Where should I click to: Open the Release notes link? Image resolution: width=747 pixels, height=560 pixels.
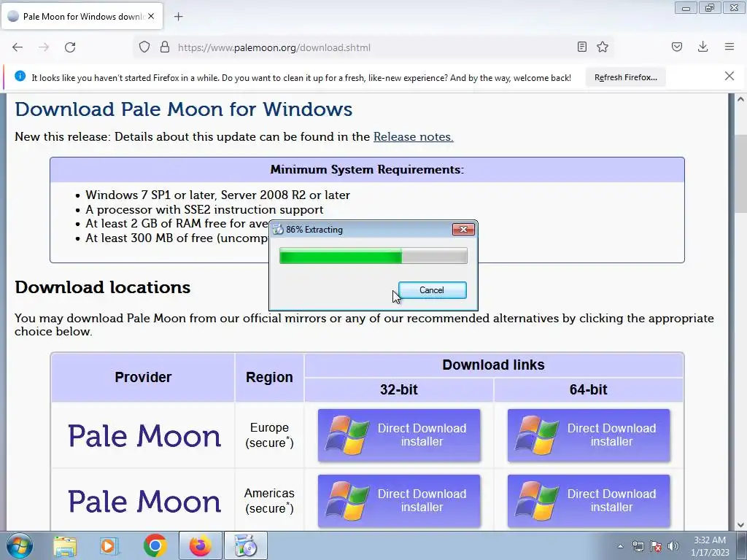413,136
